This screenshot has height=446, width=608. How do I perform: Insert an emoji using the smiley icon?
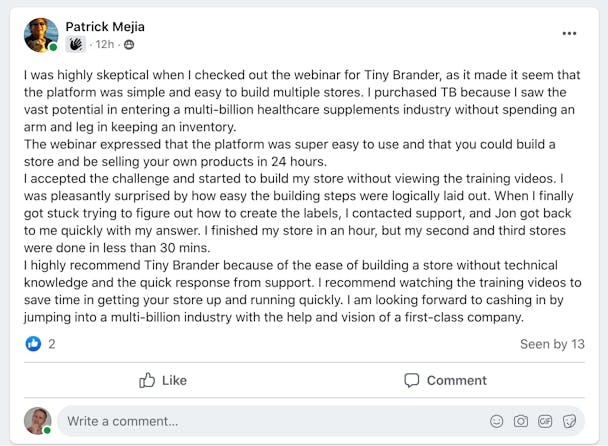pyautogui.click(x=497, y=421)
